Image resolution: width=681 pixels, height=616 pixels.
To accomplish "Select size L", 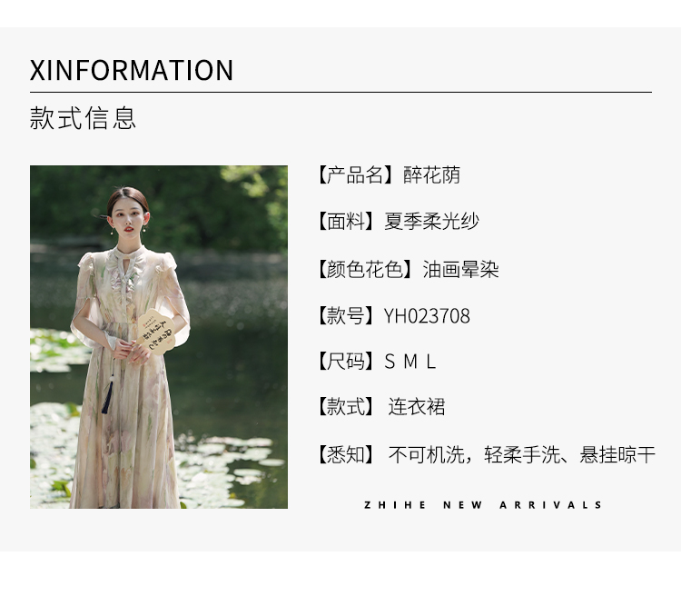I will [430, 362].
